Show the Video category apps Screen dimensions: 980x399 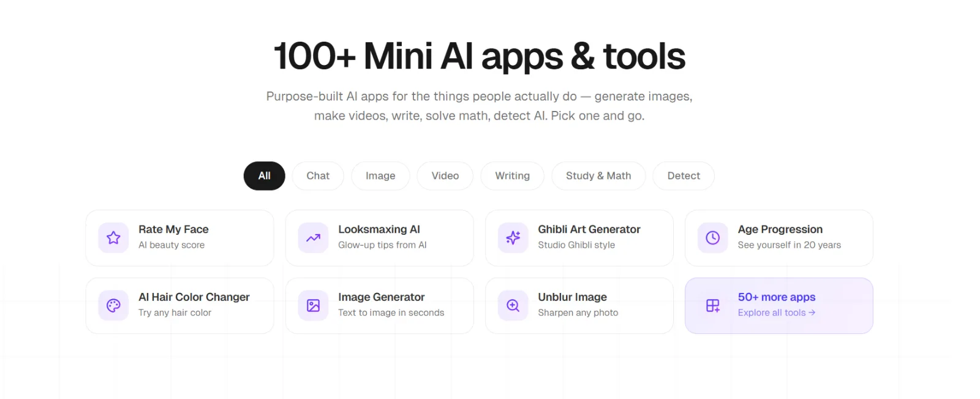pyautogui.click(x=445, y=176)
